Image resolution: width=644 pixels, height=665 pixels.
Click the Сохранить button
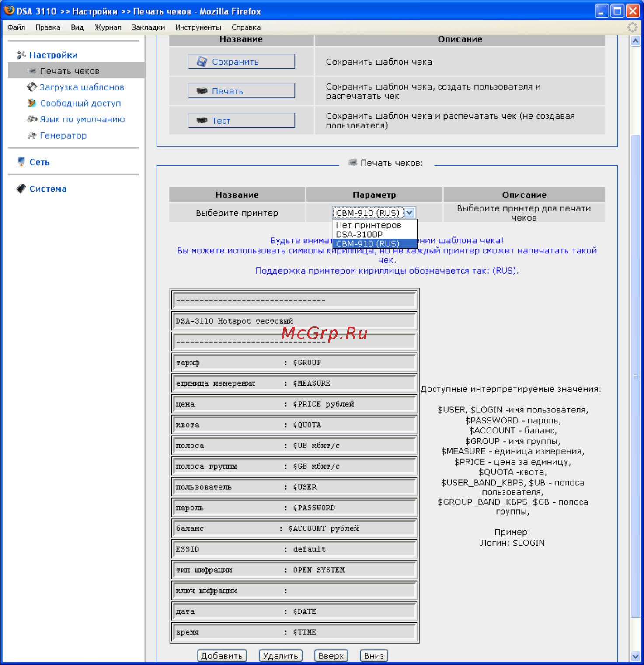click(242, 62)
